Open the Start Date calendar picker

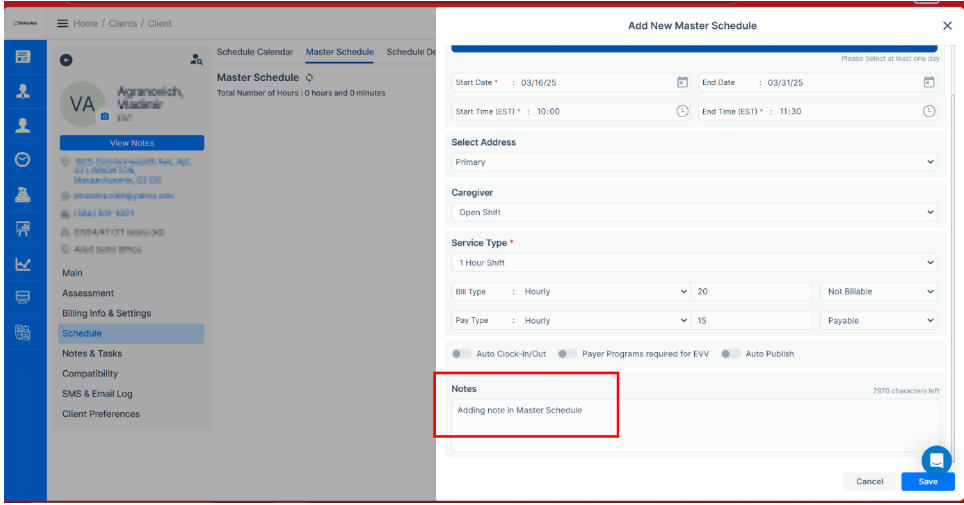[x=682, y=82]
